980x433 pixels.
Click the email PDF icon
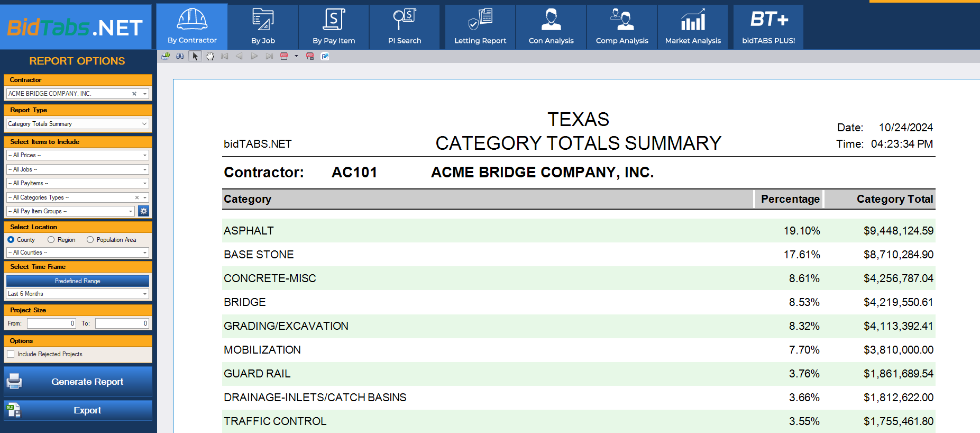click(x=310, y=56)
